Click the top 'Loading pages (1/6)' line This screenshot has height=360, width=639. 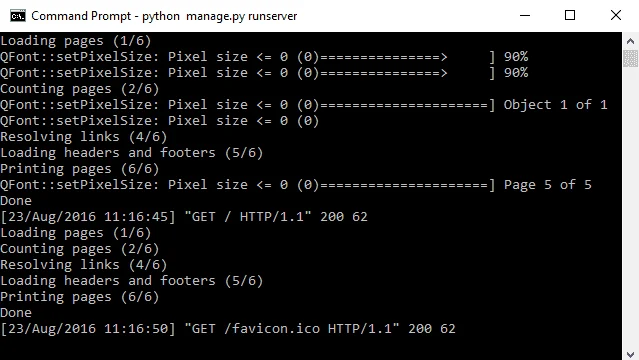click(x=76, y=41)
